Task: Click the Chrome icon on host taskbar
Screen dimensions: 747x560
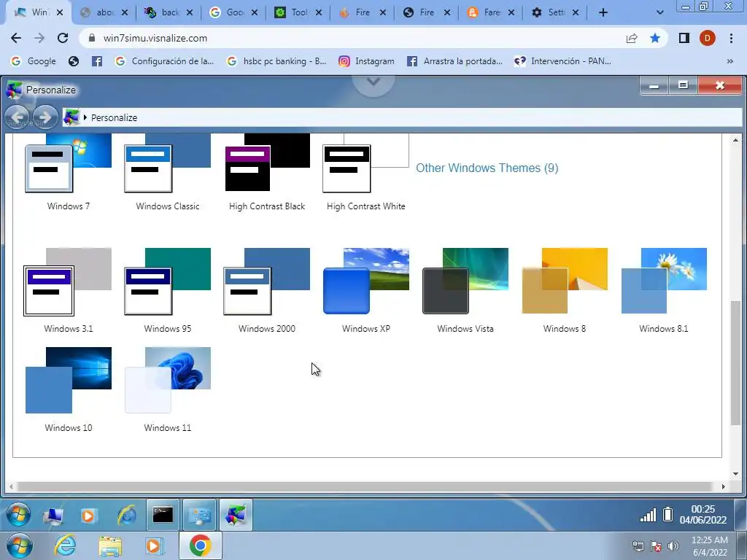Action: click(x=201, y=545)
